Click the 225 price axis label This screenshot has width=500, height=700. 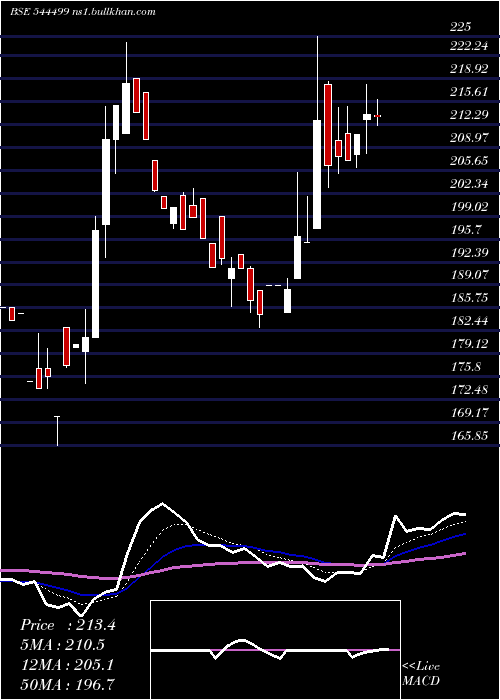[460, 27]
